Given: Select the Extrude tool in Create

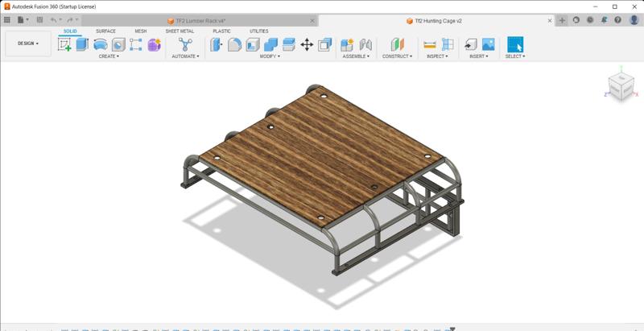Looking at the screenshot, I should (82, 45).
